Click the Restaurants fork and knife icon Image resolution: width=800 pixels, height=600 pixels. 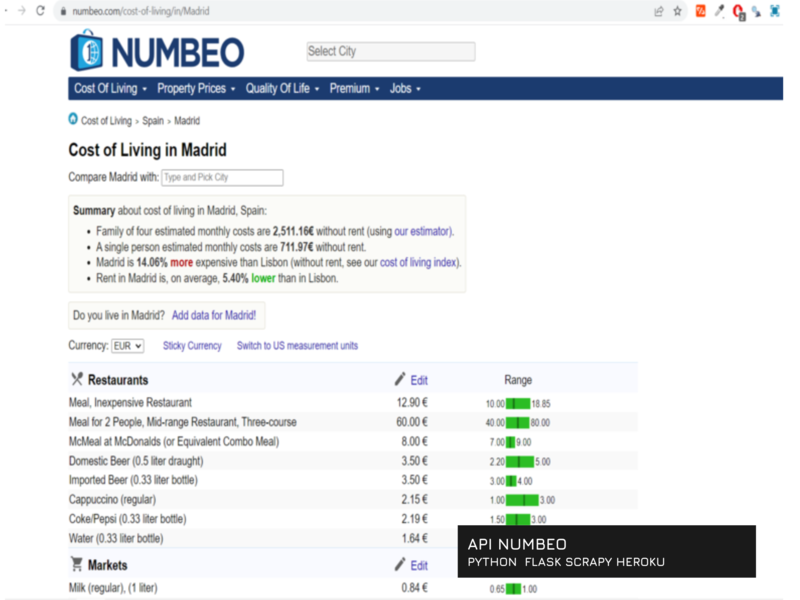[77, 379]
